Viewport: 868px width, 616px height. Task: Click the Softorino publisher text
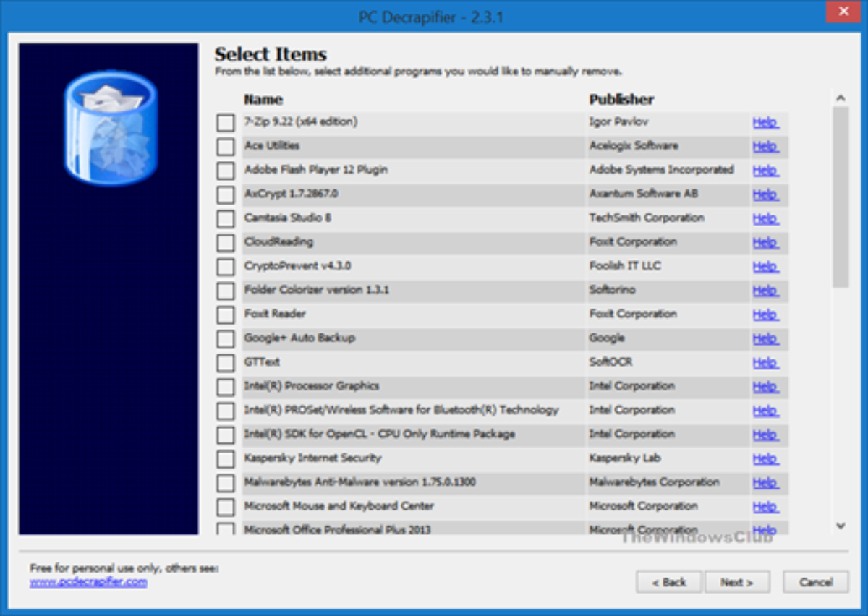pos(613,289)
